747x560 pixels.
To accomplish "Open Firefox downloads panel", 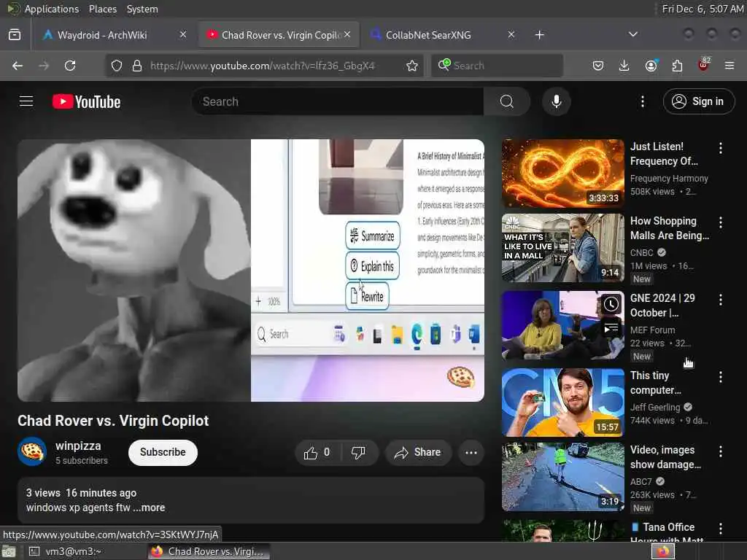I will point(624,66).
